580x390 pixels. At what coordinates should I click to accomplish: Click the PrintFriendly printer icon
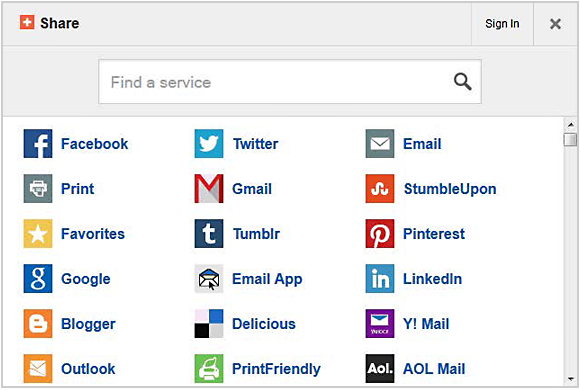(x=209, y=369)
